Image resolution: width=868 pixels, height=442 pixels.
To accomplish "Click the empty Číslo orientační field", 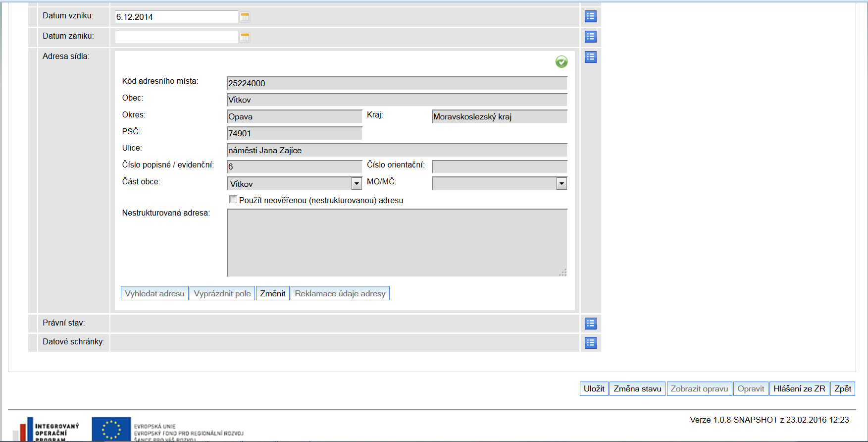I will point(500,166).
